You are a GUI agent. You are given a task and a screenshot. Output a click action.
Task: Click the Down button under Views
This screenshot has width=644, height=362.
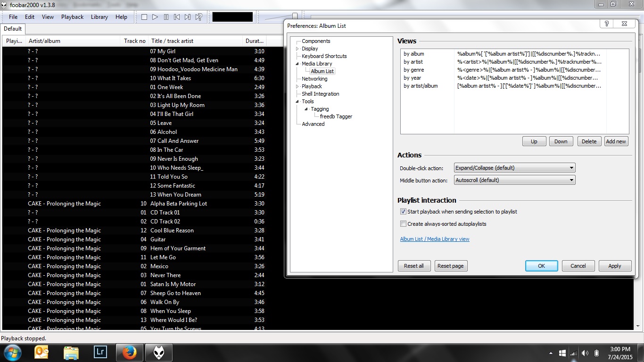tap(561, 141)
